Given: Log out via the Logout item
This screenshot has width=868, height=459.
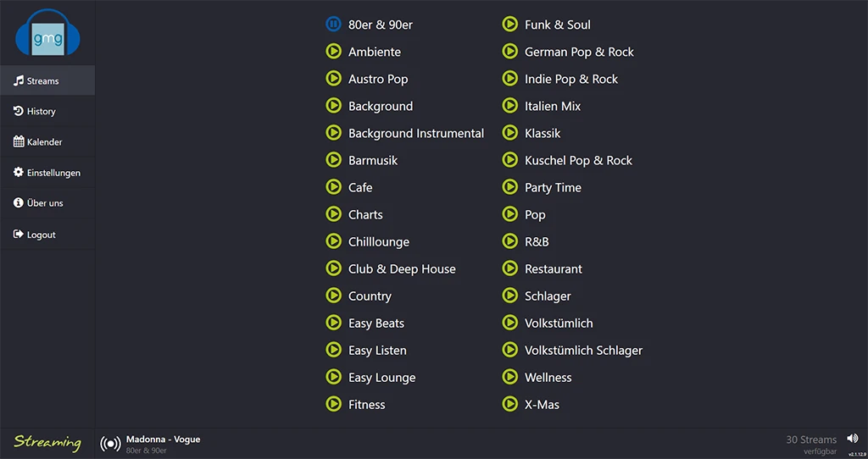Looking at the screenshot, I should (x=41, y=235).
